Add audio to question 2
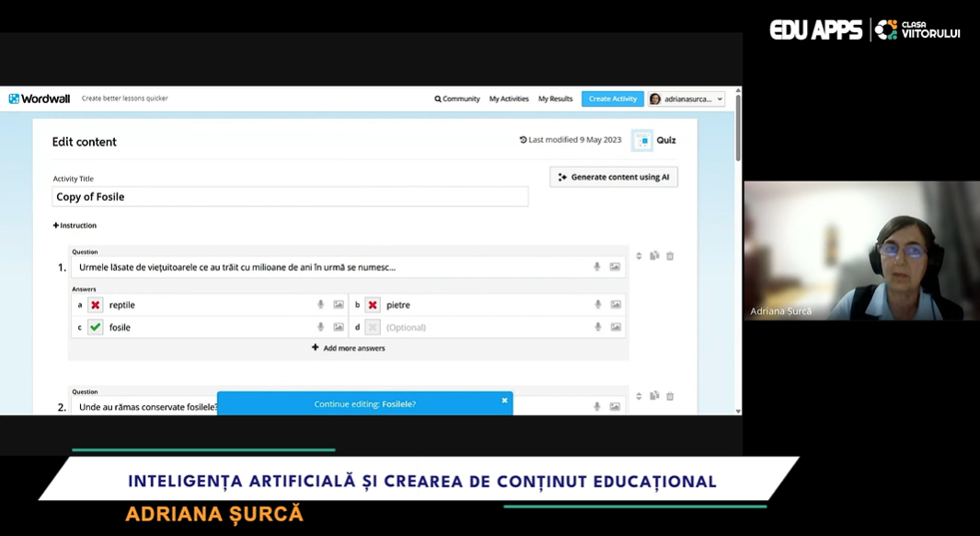This screenshot has height=536, width=980. 597,406
